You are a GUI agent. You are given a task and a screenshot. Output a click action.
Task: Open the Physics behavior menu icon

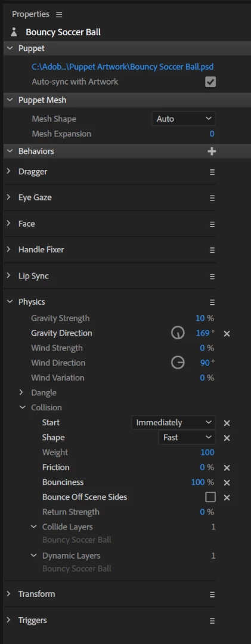click(212, 302)
